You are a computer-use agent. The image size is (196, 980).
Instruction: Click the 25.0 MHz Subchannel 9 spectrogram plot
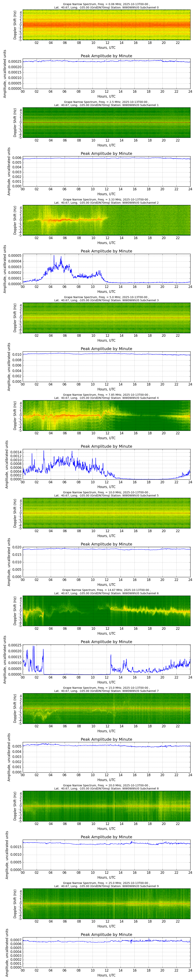pos(106,904)
